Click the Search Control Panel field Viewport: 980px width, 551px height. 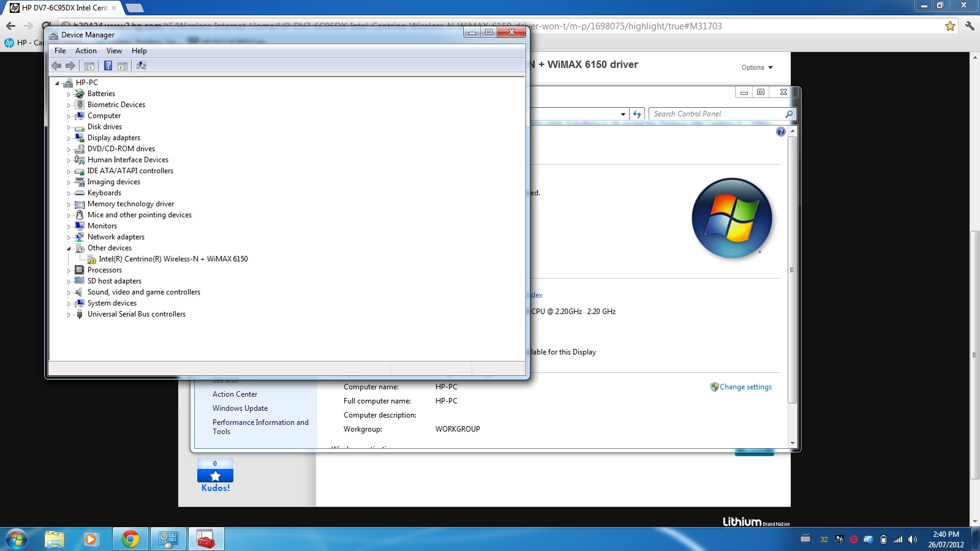(x=715, y=114)
